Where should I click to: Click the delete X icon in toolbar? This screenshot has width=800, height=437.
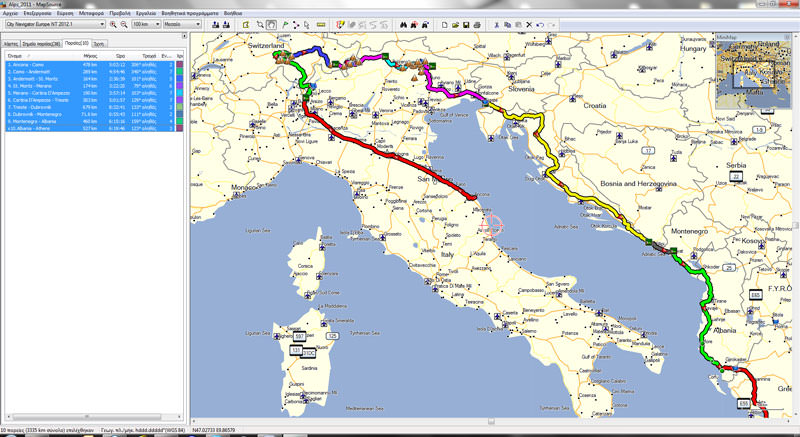pos(528,23)
